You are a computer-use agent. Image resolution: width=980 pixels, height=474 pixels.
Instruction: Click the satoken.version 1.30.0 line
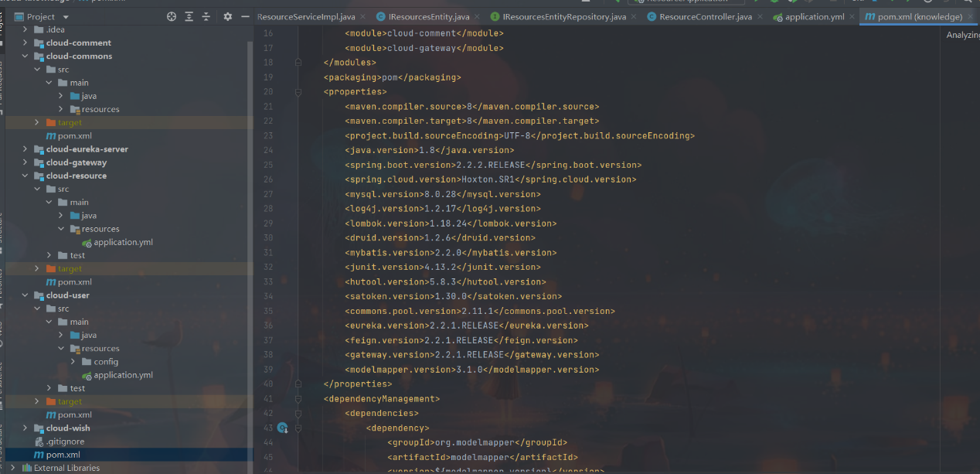click(x=453, y=296)
